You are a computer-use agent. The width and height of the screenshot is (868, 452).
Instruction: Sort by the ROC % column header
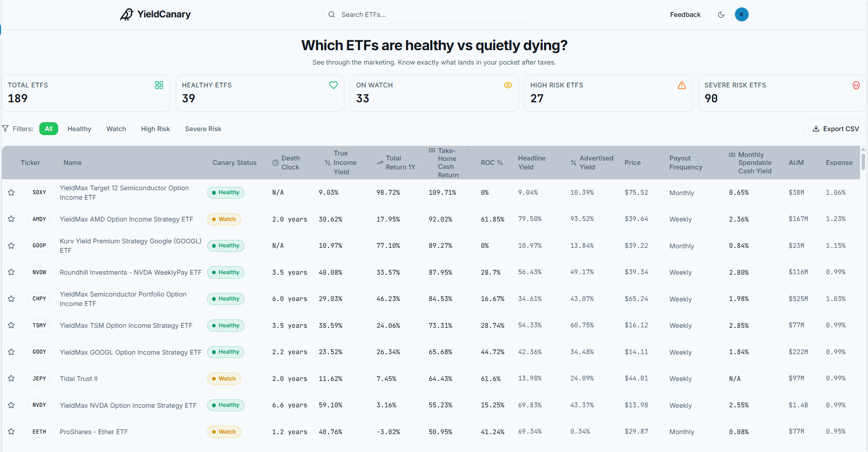[492, 163]
